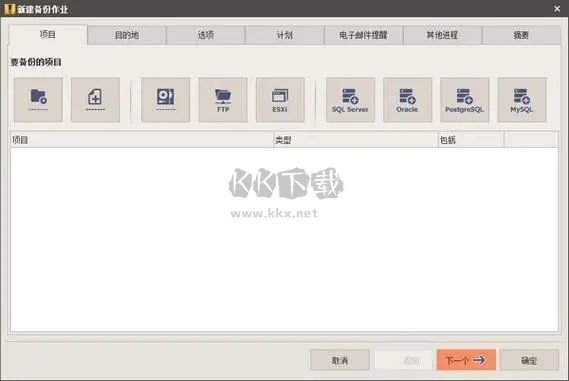Sort by the 类型 column header
569x381 pixels.
355,140
